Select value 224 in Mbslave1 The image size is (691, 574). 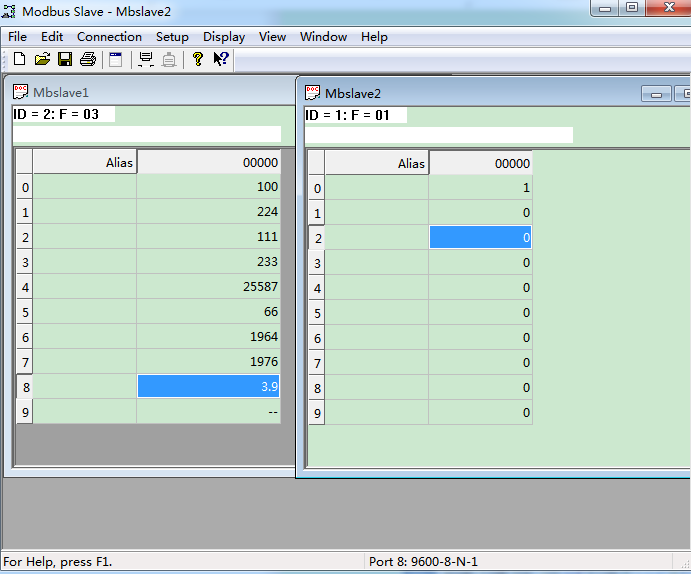point(208,211)
